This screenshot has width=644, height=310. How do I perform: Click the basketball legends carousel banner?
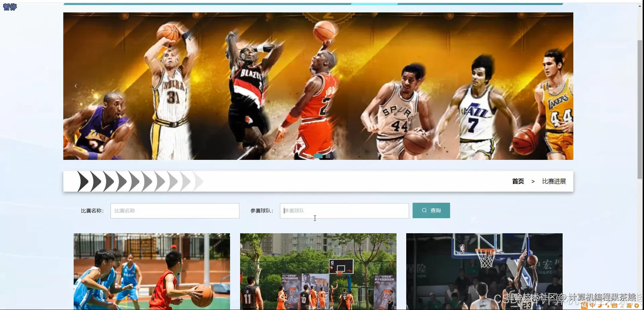pos(318,86)
